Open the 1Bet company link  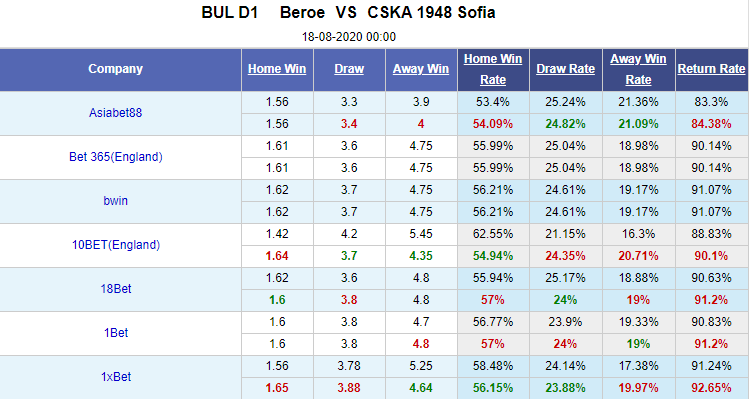pos(115,333)
